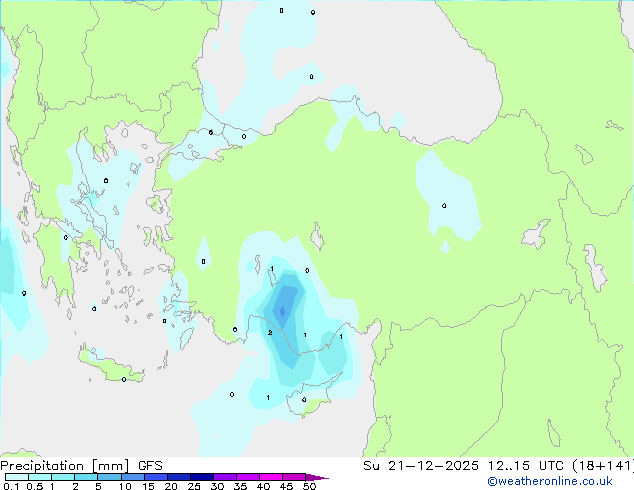Click the darkest blue precipitation core on map
Screen dimensions: 634x490
282,311
